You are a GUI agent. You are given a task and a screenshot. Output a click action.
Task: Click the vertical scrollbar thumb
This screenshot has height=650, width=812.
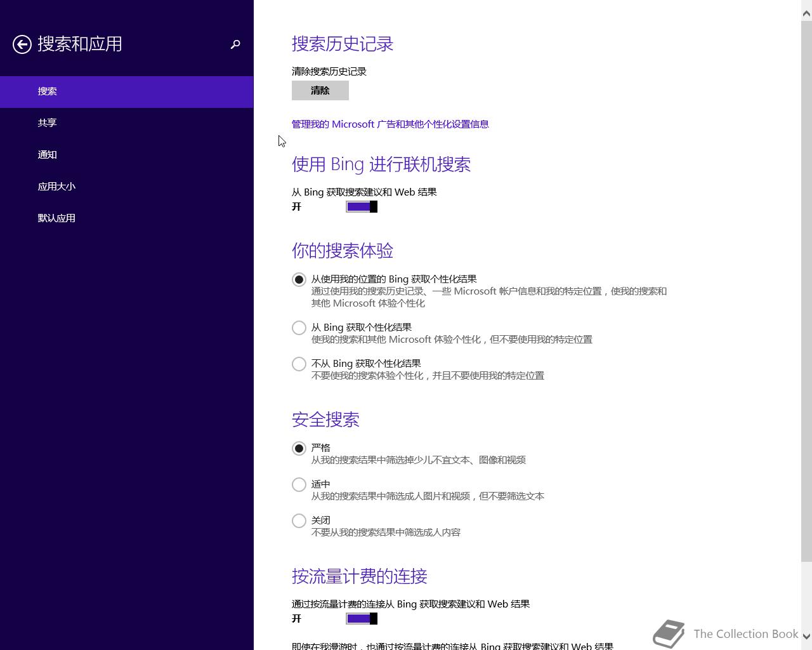806,291
